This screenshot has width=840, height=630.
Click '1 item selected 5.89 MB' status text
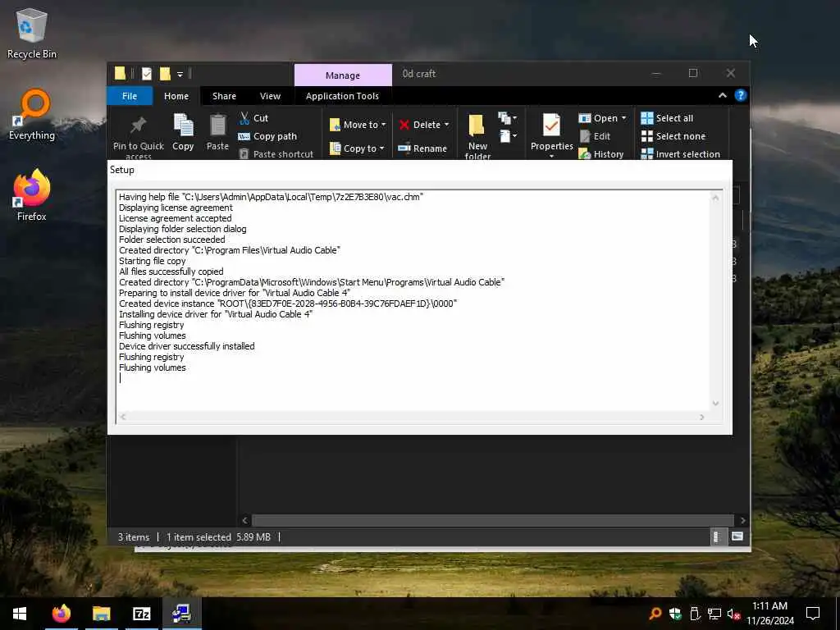(218, 536)
